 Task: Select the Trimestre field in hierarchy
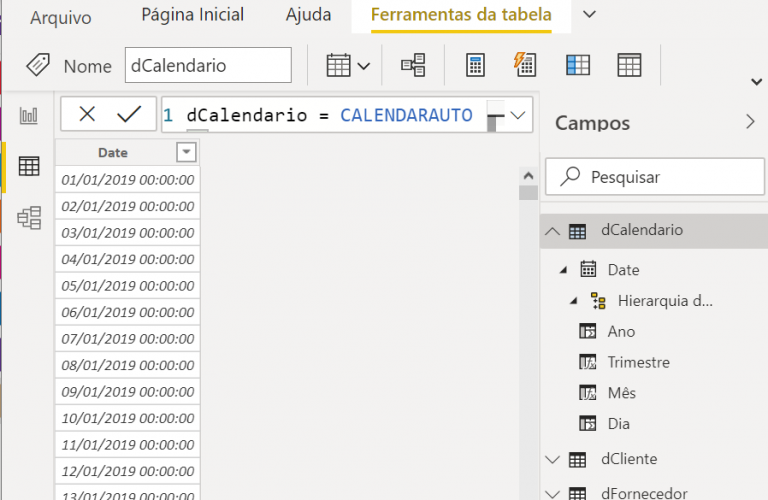point(638,362)
